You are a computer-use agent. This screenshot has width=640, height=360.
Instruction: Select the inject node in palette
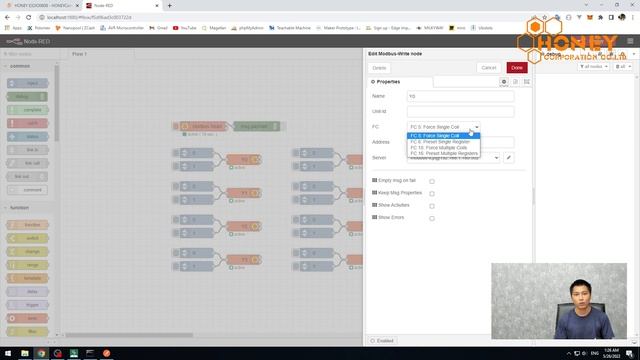coord(28,83)
